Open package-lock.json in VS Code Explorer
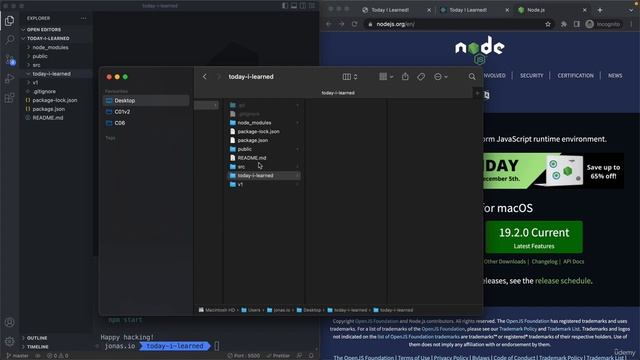Image resolution: width=640 pixels, height=360 pixels. click(55, 100)
